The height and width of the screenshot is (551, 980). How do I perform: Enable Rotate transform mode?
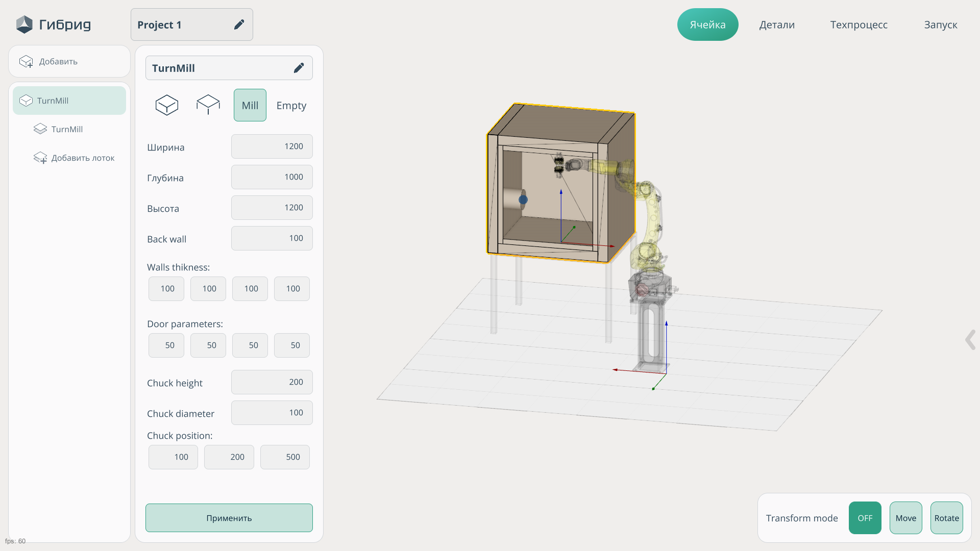pyautogui.click(x=946, y=518)
